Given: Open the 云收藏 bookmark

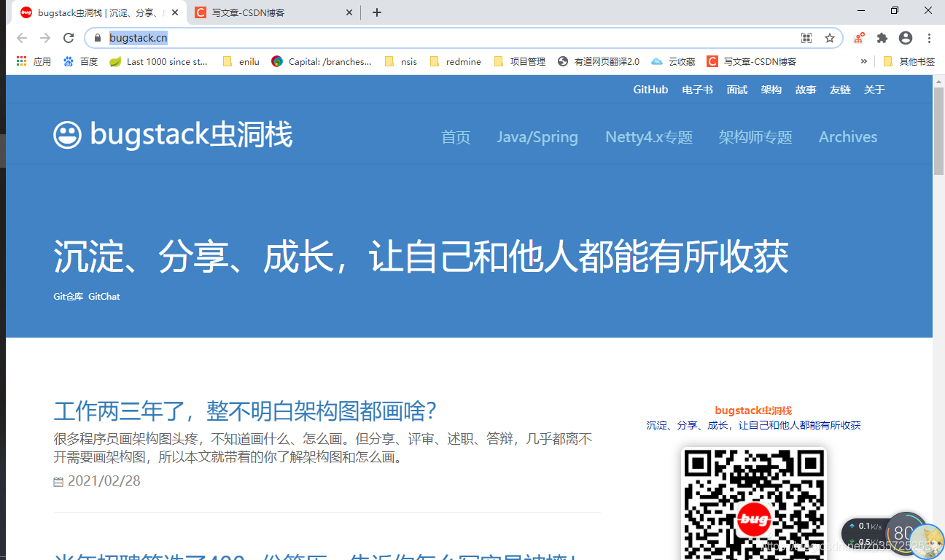Looking at the screenshot, I should point(673,61).
